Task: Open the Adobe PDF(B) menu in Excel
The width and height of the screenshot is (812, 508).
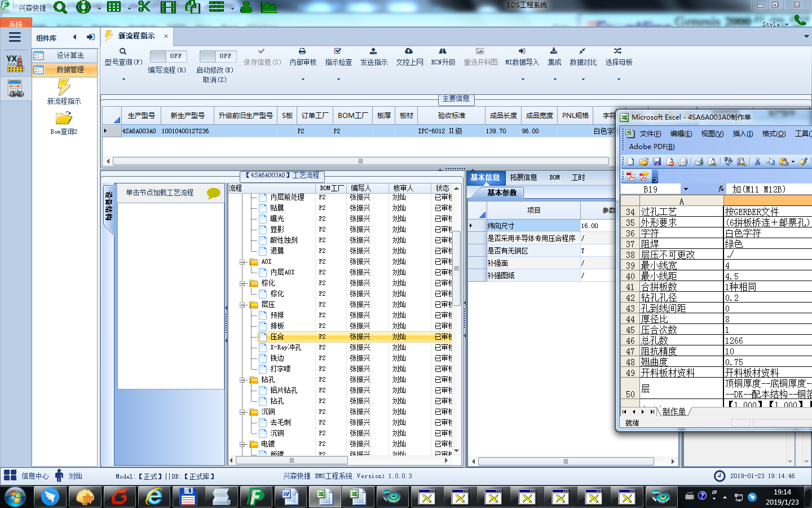Action: pyautogui.click(x=652, y=147)
